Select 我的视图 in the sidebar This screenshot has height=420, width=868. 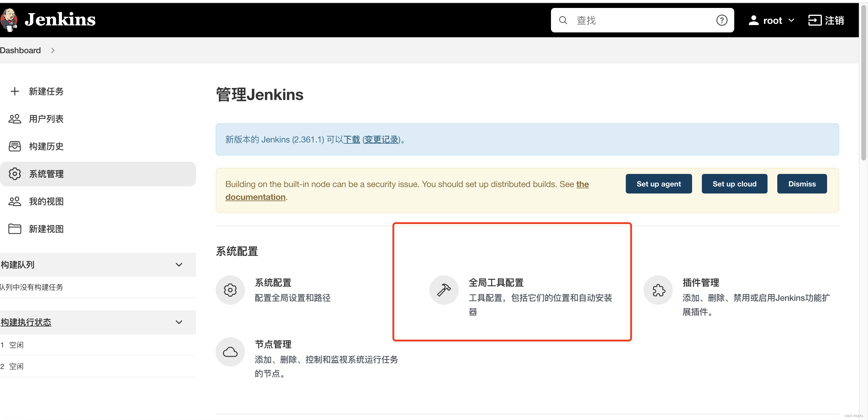pos(46,201)
